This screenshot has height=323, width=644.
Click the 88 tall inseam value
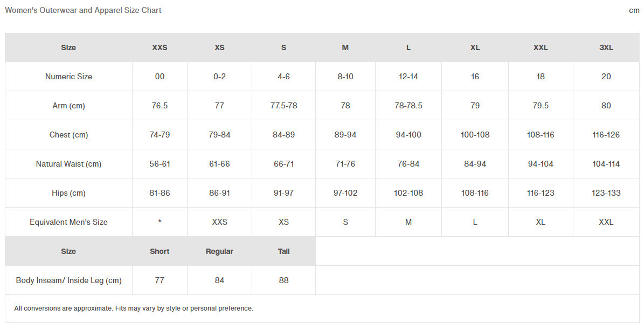click(284, 280)
